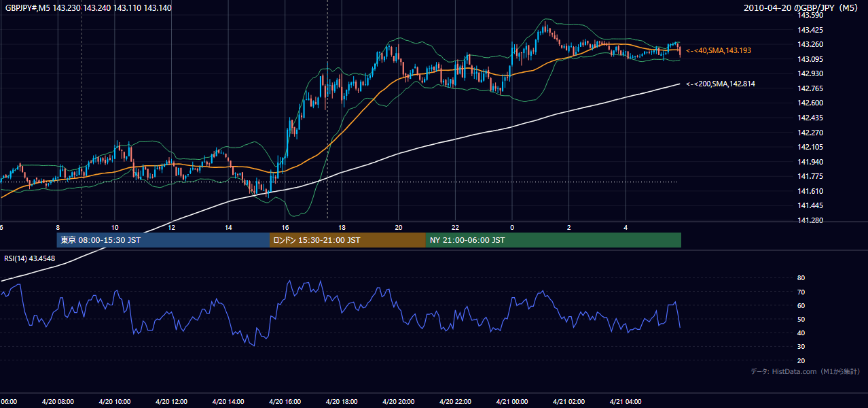Click the bottom date label 4/20 12:00
868x408 pixels.
(171, 401)
